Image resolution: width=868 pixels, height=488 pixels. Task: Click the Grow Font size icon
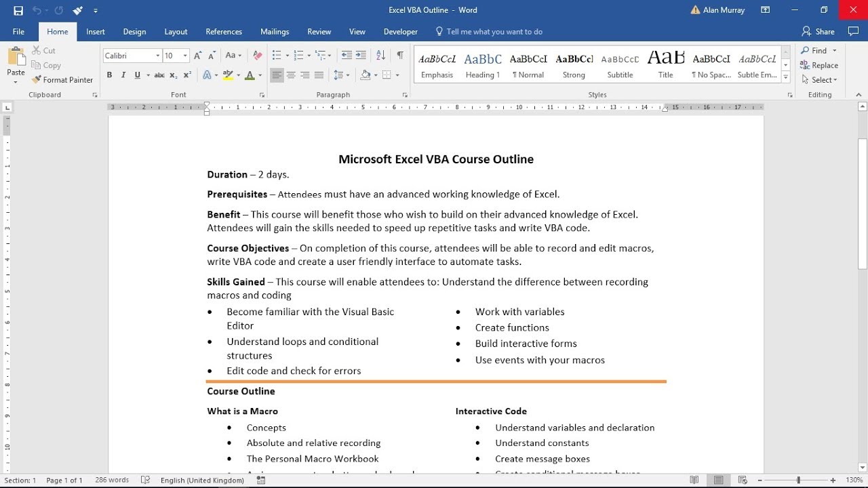click(x=198, y=56)
